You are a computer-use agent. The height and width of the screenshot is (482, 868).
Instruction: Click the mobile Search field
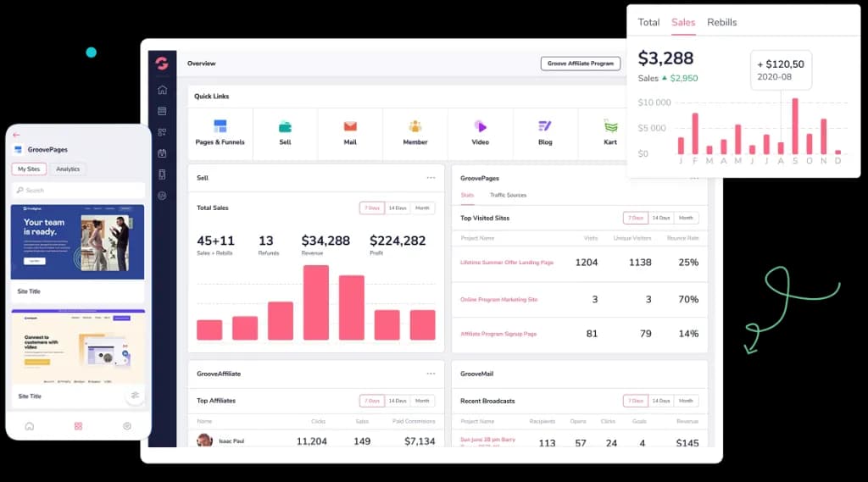click(77, 191)
